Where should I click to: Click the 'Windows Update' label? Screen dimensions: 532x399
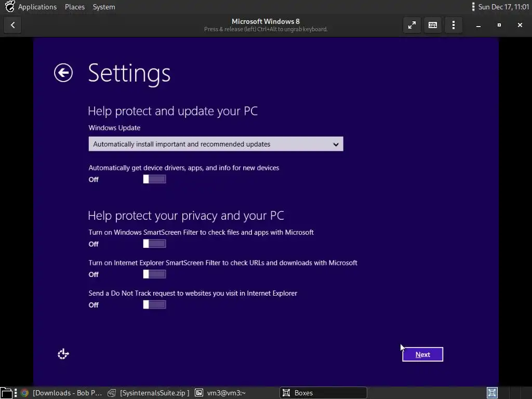point(114,128)
